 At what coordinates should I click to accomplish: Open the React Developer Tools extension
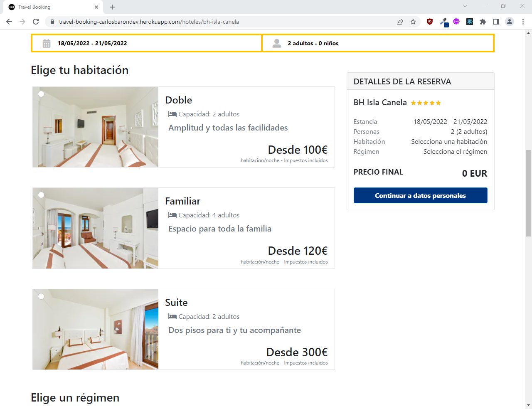click(470, 22)
